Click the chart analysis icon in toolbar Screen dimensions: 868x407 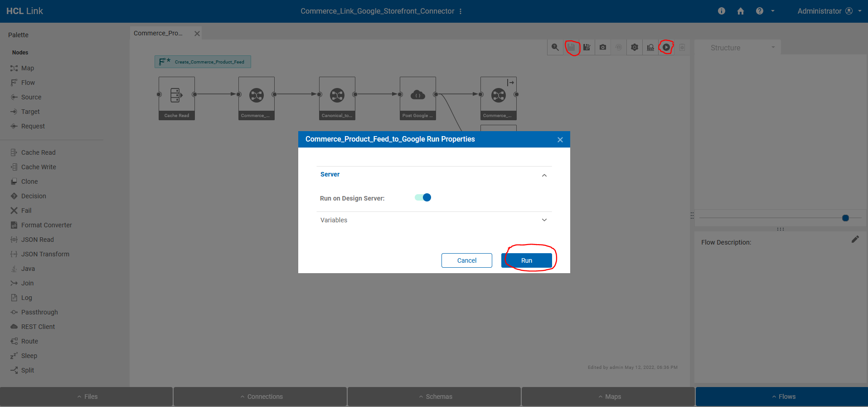tap(650, 47)
